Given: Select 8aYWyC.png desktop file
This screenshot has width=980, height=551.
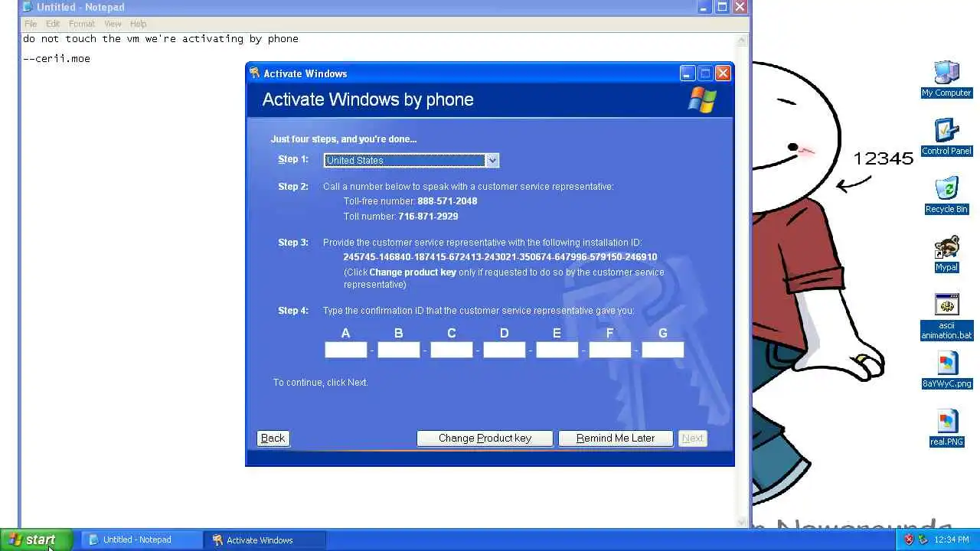Looking at the screenshot, I should pyautogui.click(x=946, y=370).
